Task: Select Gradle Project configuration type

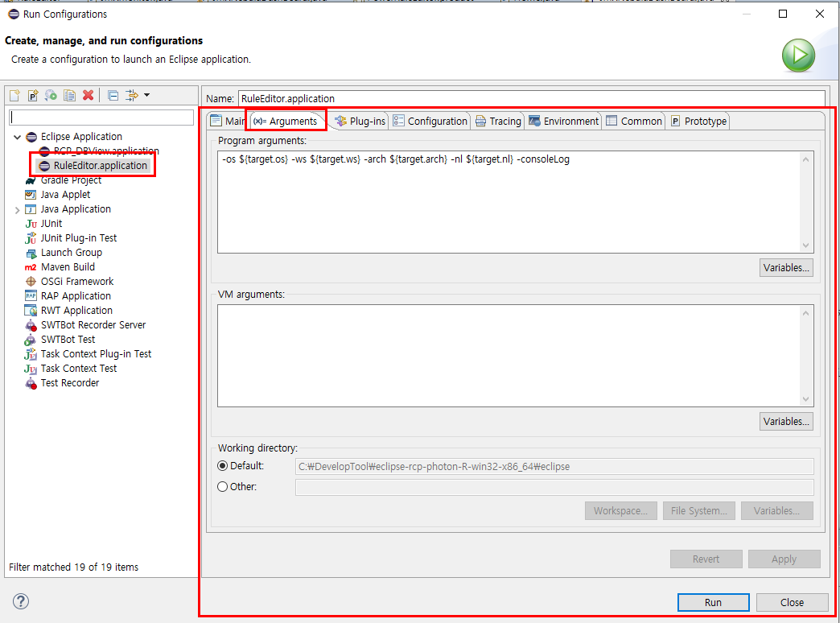Action: (71, 180)
